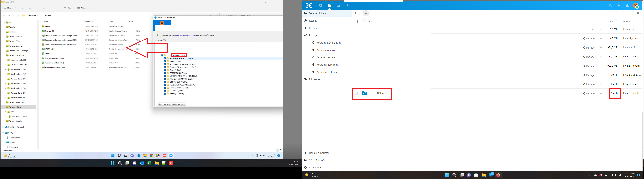
Task: Open the contacts icon in the Nextcloud header
Action: 627,5
